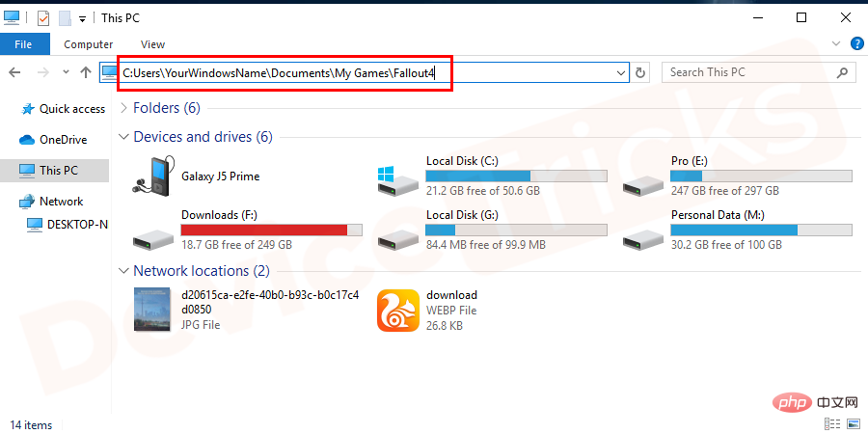Click the '247 GB free of 297 GB' text

[724, 191]
